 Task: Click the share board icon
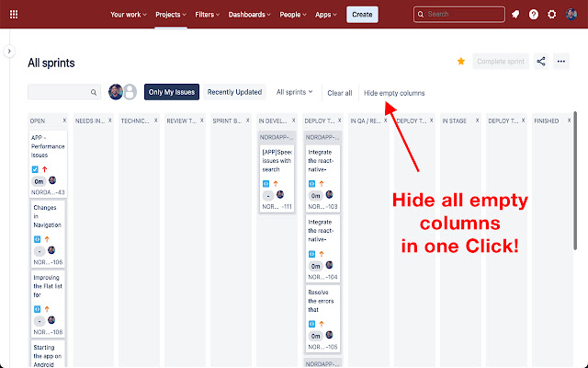(541, 62)
